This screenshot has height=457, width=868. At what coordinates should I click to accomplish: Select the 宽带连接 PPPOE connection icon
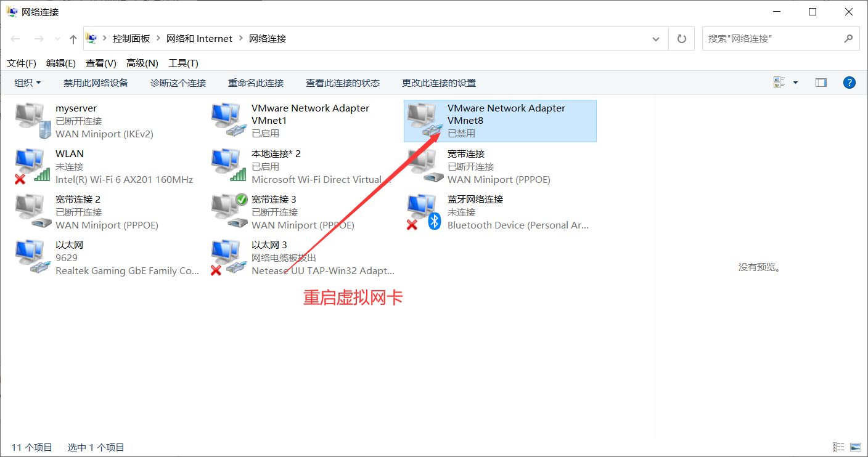(x=425, y=166)
